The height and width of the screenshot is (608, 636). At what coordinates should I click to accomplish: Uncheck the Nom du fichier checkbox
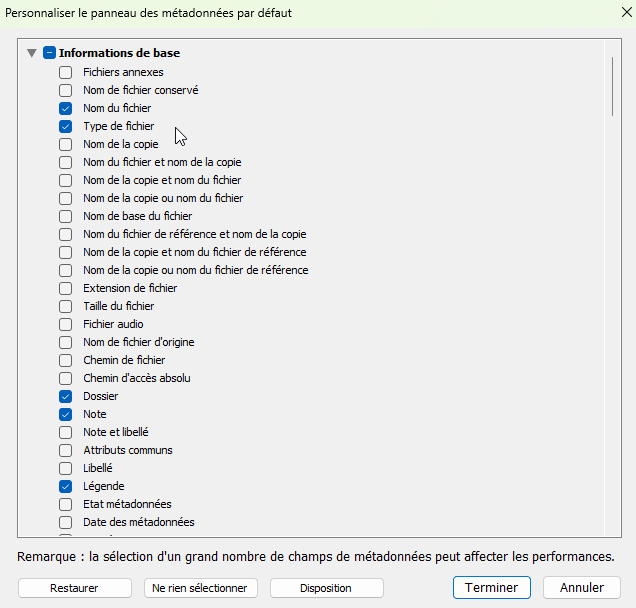pos(66,108)
